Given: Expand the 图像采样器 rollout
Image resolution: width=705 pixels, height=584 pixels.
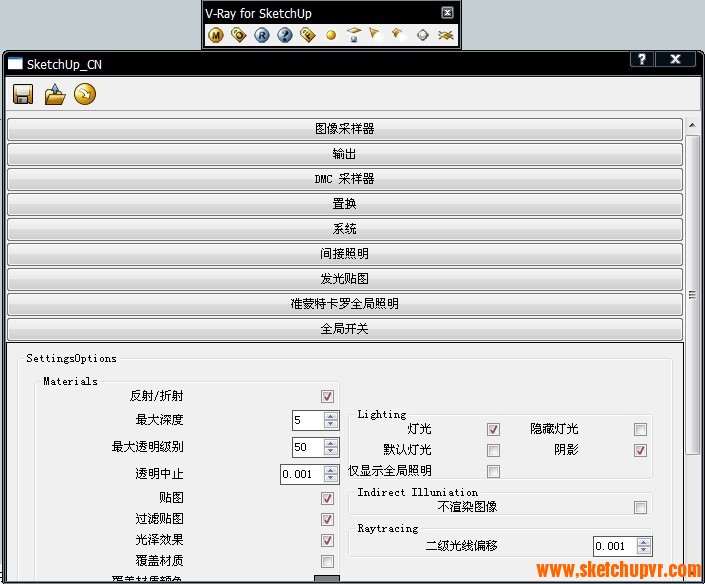Looking at the screenshot, I should pyautogui.click(x=345, y=129).
